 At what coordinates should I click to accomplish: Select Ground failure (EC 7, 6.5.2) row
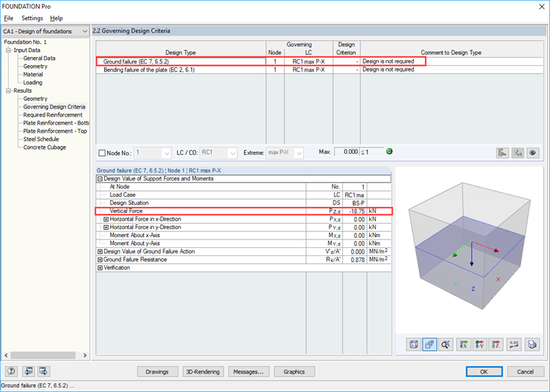tap(319, 61)
